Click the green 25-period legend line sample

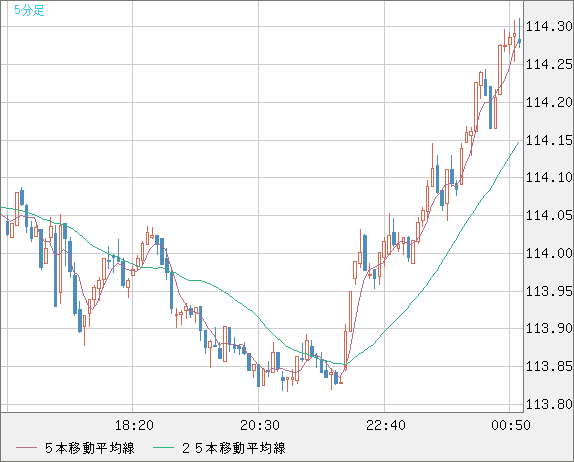click(x=163, y=448)
